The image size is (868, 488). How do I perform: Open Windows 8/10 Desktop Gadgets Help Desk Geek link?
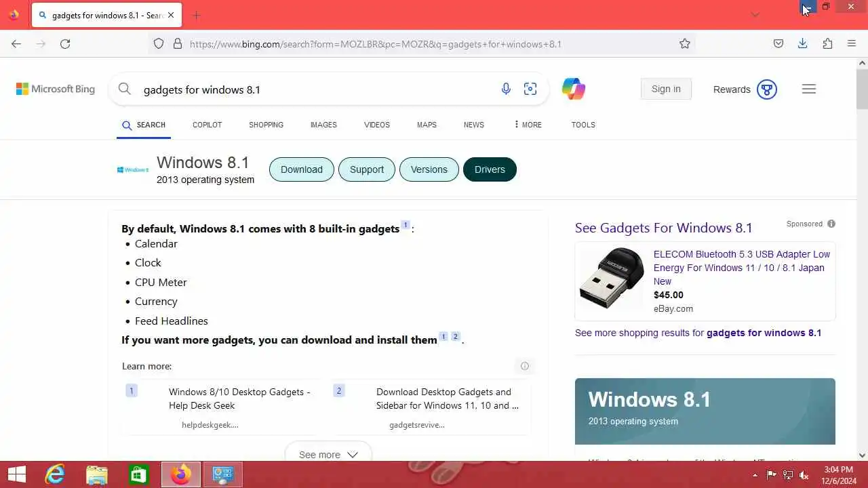[239, 399]
